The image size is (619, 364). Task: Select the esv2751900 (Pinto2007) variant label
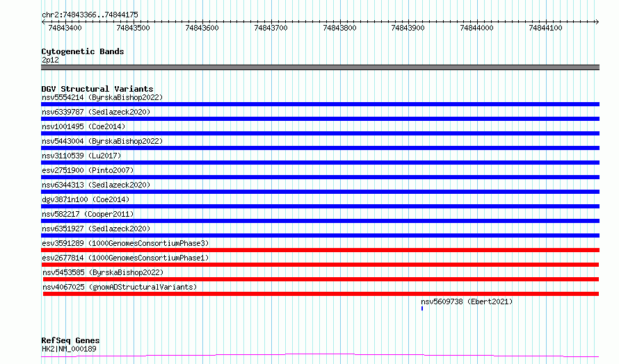coord(87,170)
